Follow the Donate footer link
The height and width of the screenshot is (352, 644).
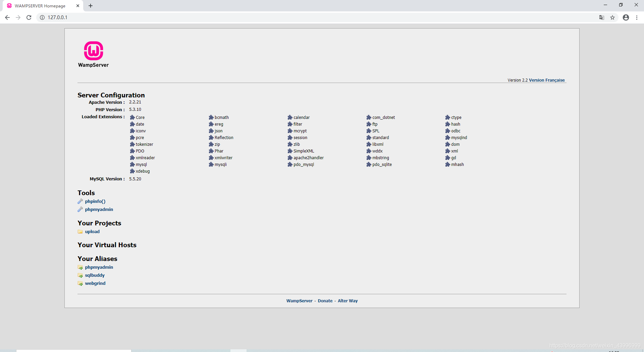(325, 301)
